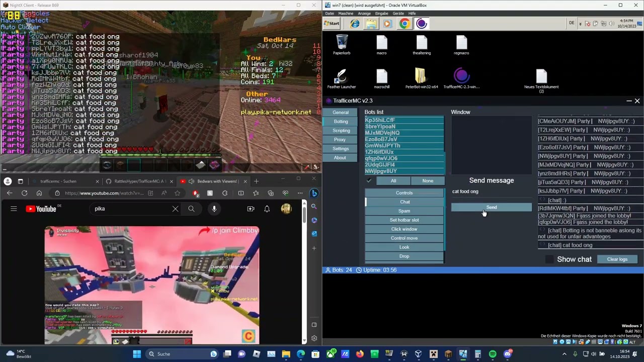Open YouTube create video button

coord(251,209)
